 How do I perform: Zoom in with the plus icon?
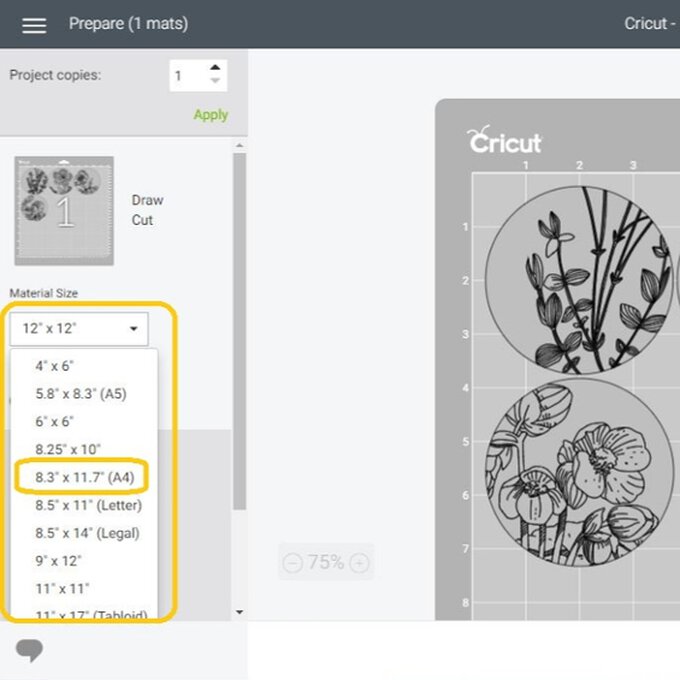tap(359, 563)
